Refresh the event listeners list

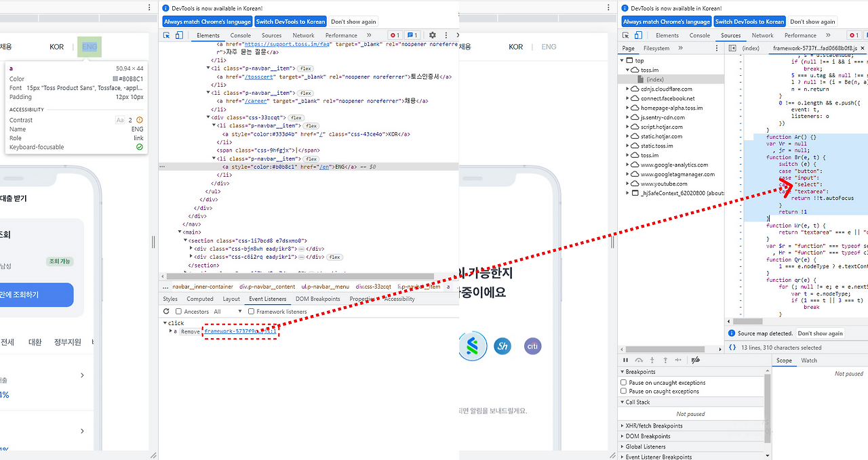[x=167, y=312]
